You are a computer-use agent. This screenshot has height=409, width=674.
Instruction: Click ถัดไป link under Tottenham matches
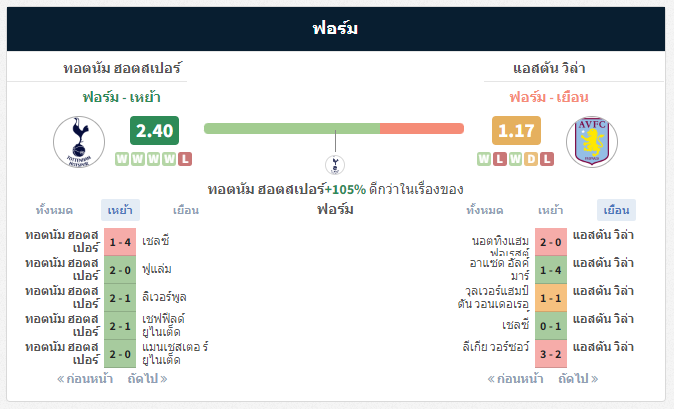pyautogui.click(x=147, y=378)
